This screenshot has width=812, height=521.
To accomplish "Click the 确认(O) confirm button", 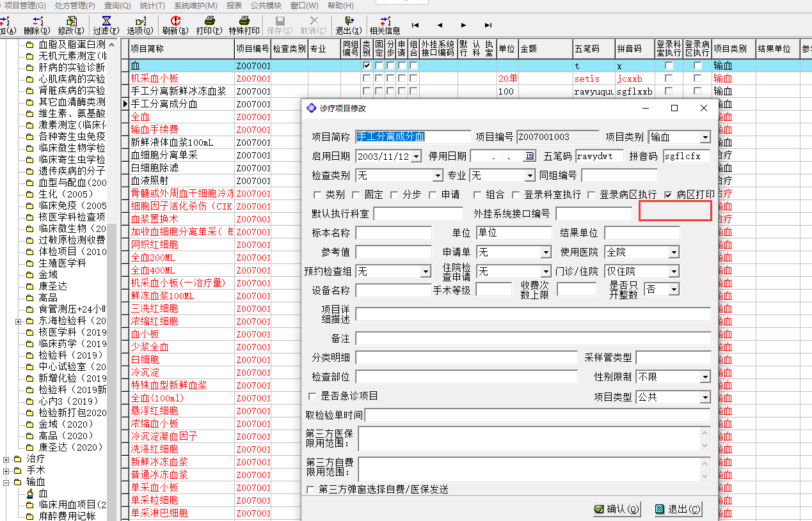I will [617, 509].
